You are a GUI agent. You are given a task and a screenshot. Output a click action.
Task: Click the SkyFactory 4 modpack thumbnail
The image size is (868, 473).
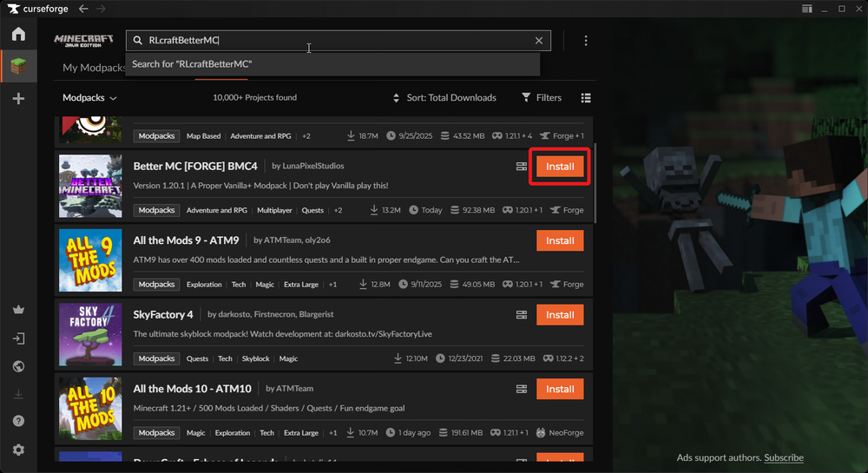90,334
